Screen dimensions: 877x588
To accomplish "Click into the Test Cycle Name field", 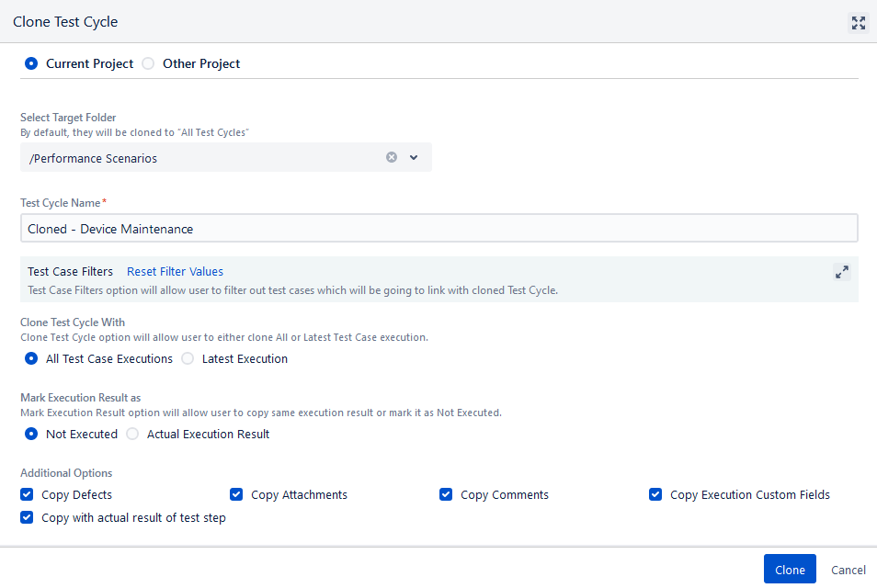I will coord(438,228).
